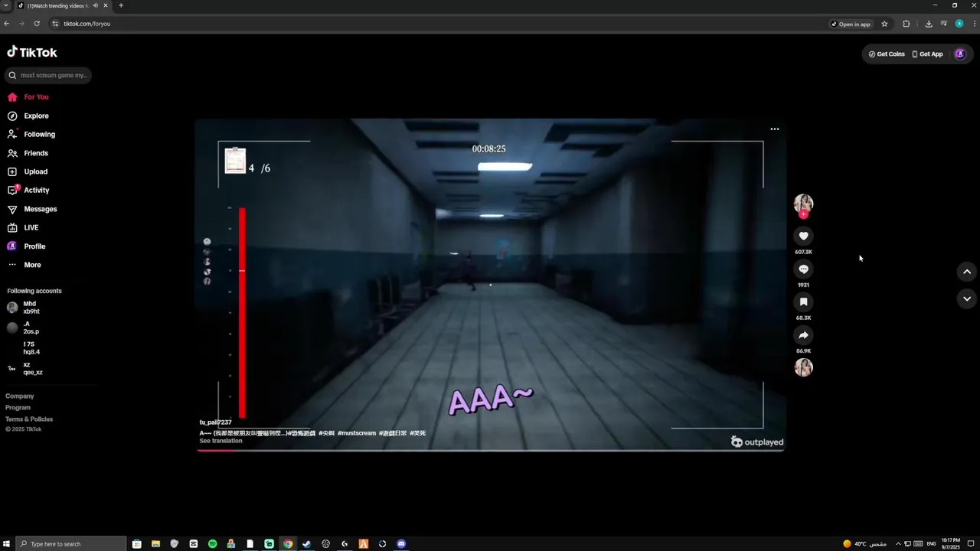
Task: Seek the video using the progress bar
Action: coord(490,450)
